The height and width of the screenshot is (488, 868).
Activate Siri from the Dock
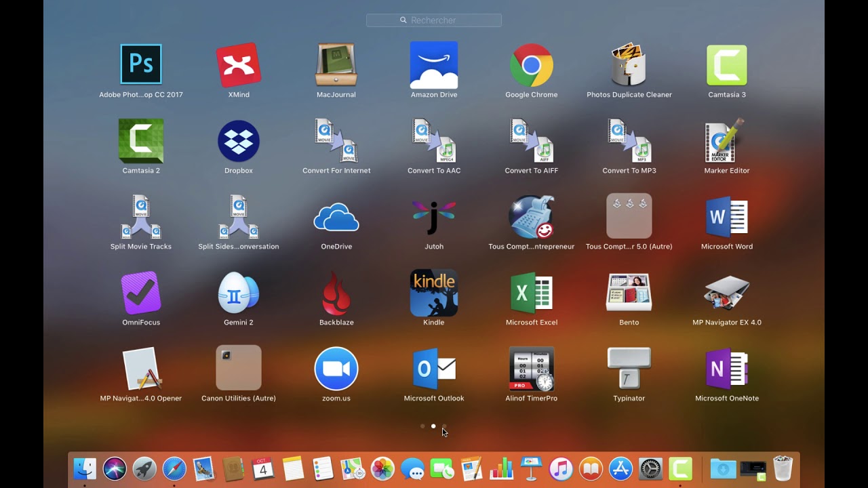click(x=115, y=468)
